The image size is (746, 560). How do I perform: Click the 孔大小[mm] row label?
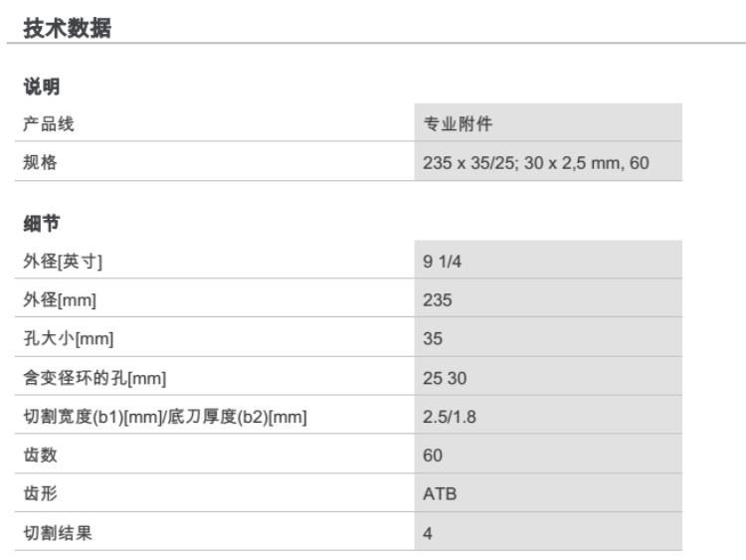[x=69, y=339]
